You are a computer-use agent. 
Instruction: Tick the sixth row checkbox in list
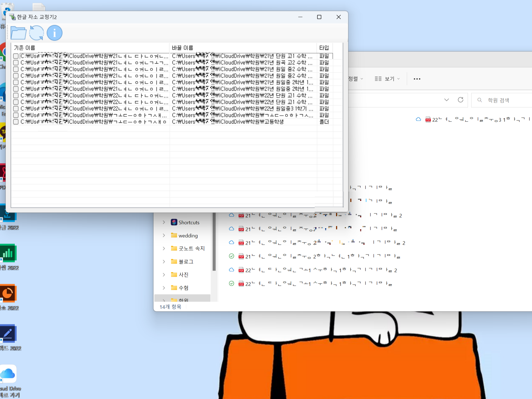pyautogui.click(x=16, y=89)
